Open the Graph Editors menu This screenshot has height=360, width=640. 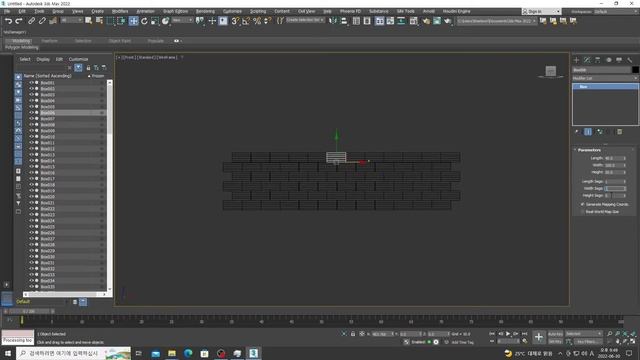point(175,11)
